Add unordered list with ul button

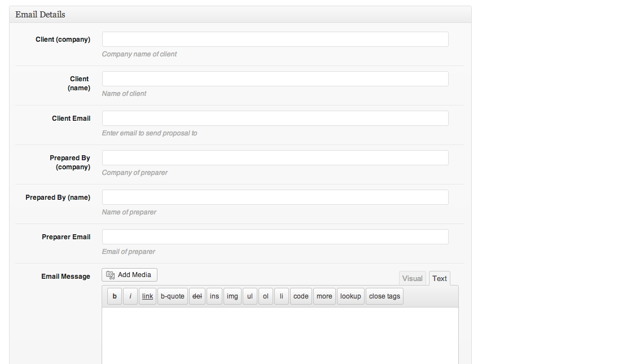[250, 296]
